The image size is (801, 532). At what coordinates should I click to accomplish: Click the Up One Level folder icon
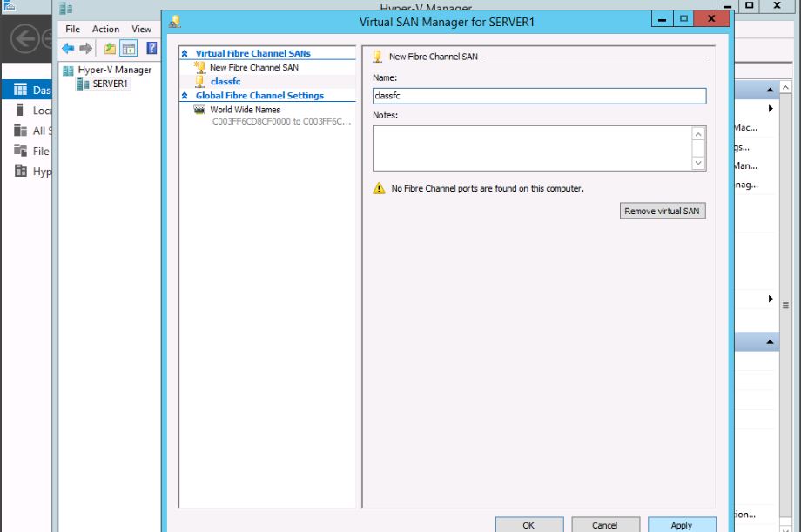[x=110, y=49]
